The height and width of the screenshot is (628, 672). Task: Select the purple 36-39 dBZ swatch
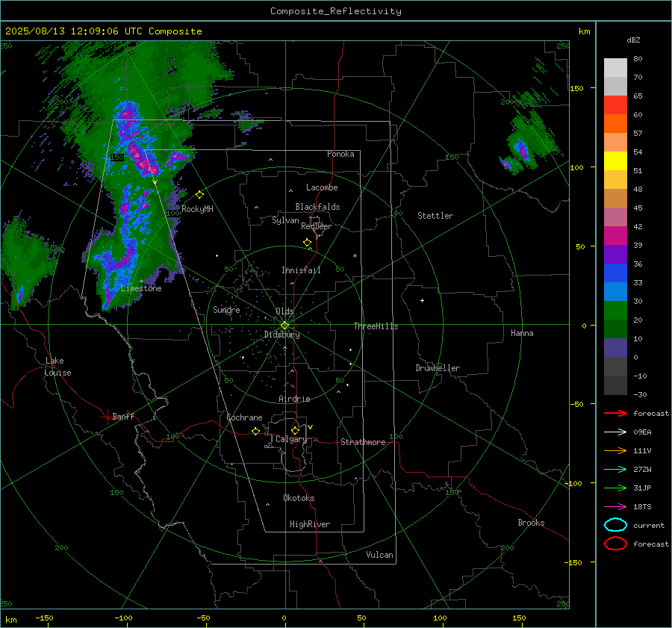(615, 255)
